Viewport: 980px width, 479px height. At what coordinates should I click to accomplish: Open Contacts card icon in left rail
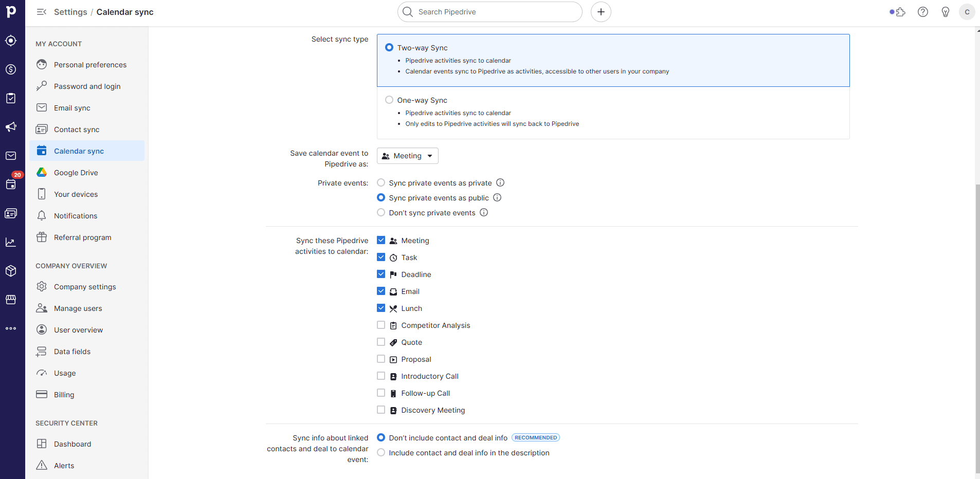tap(11, 213)
